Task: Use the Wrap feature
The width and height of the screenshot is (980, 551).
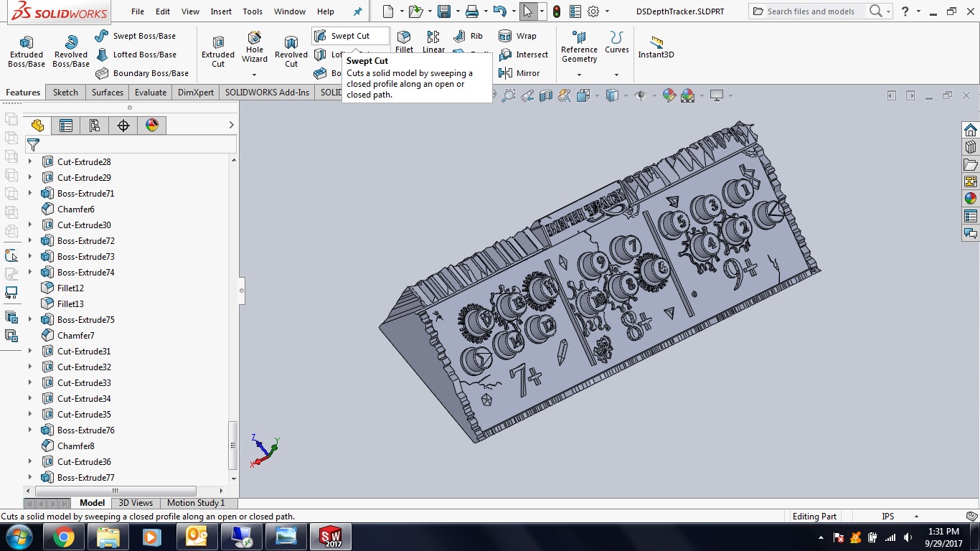Action: coord(518,36)
